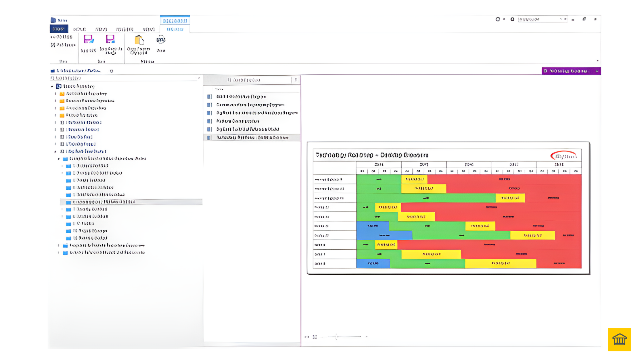Expand the first orange folder in tree
This screenshot has width=644, height=362.
tap(56, 94)
